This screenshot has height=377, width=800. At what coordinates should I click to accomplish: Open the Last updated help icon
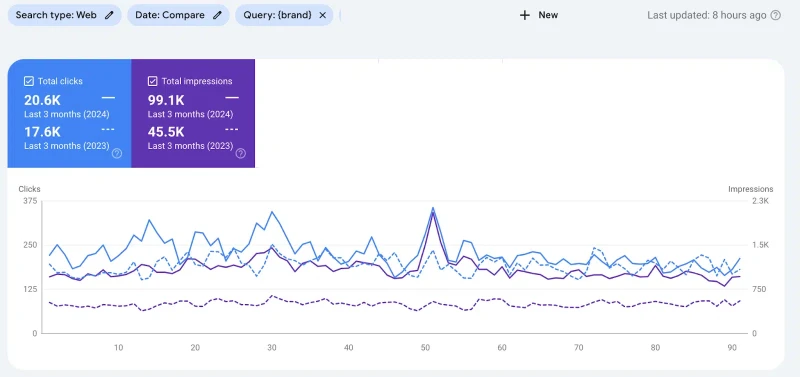776,15
